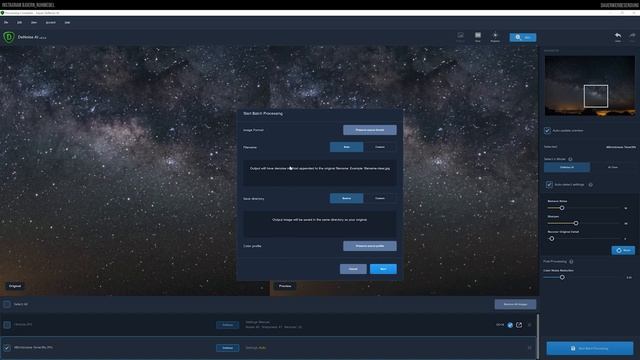The width and height of the screenshot is (640, 360).
Task: Click the Undo arrow icon
Action: [618, 37]
